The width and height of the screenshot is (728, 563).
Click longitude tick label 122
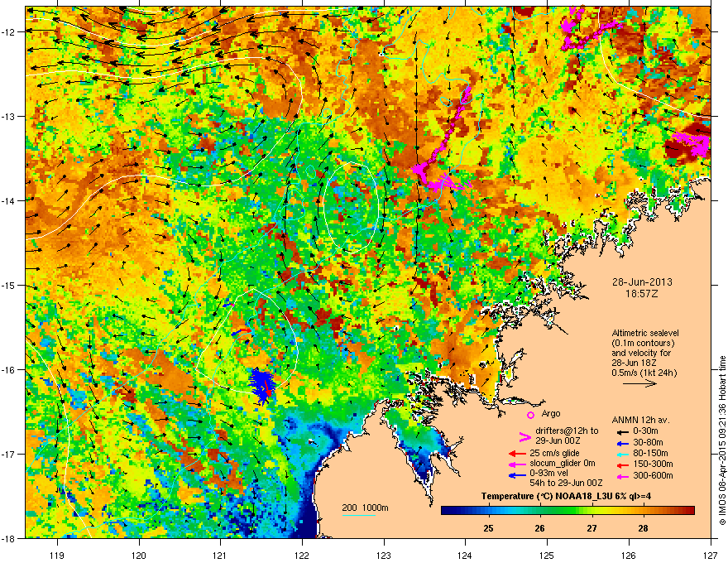302,555
